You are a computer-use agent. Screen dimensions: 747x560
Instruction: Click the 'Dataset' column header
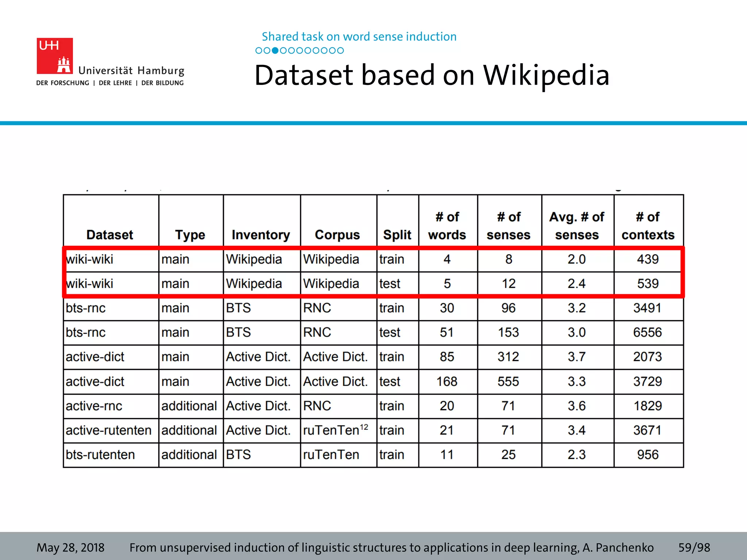[110, 234]
